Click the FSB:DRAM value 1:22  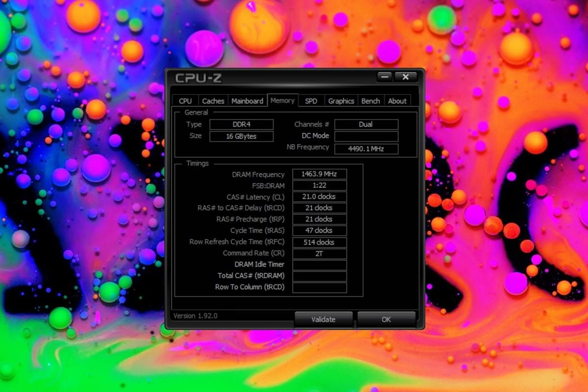click(319, 185)
